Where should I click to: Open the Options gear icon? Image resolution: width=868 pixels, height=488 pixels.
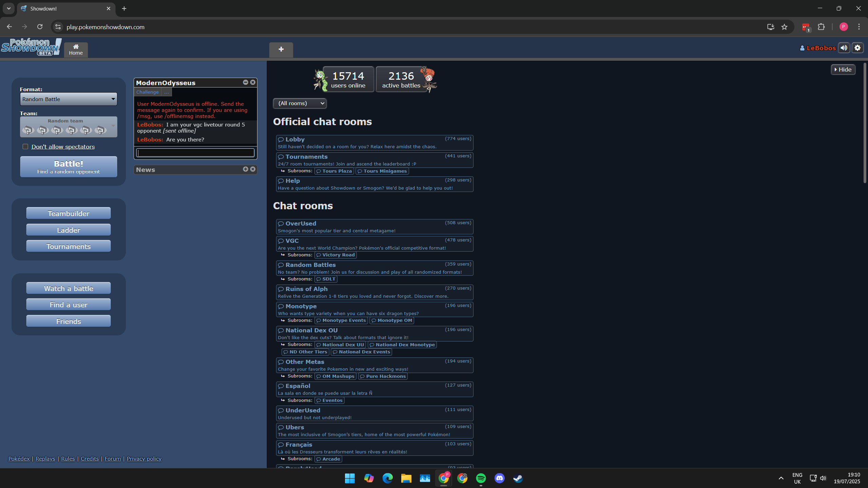[857, 48]
